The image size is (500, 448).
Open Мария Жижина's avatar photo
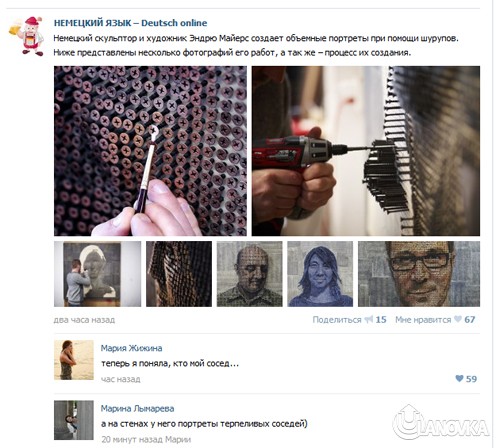(74, 360)
